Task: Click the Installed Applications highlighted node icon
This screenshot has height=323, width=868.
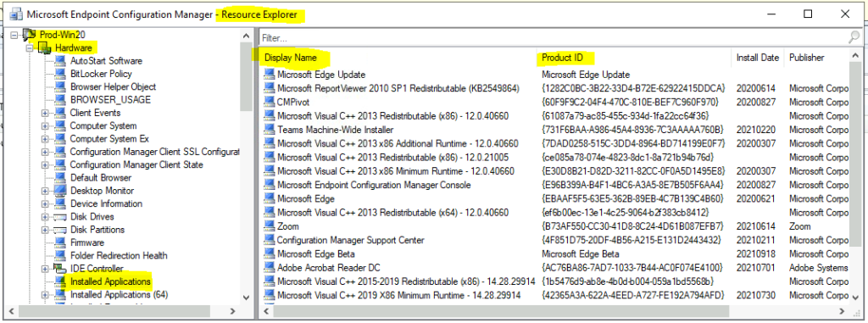Action: point(60,281)
